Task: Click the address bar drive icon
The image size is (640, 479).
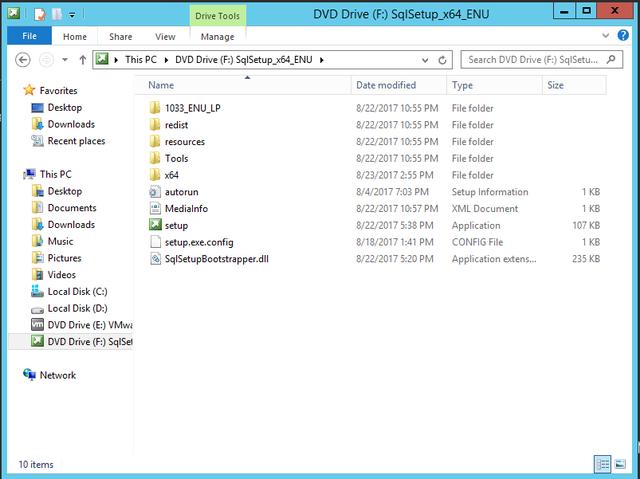Action: [102, 60]
